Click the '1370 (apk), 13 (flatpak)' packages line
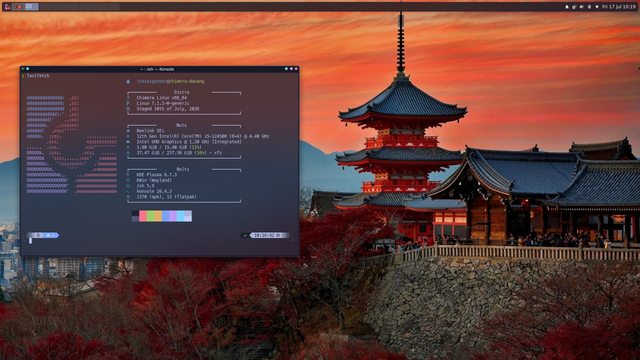The height and width of the screenshot is (360, 640). pos(167,197)
